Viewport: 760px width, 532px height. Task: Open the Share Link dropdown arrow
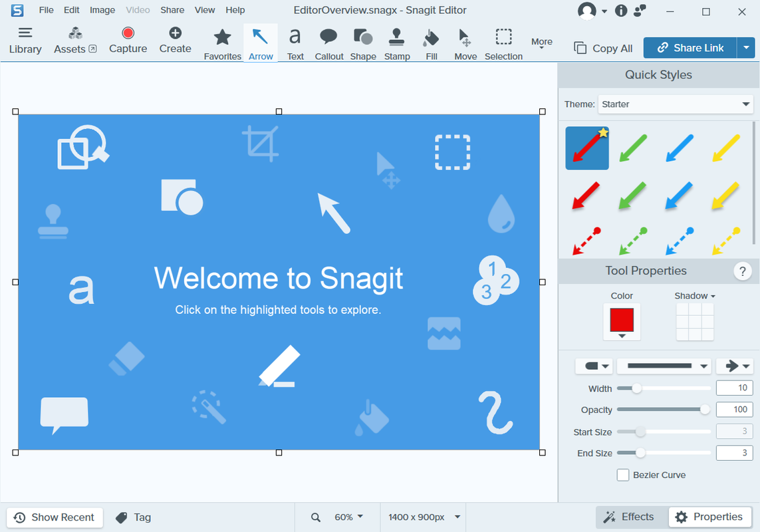[746, 47]
